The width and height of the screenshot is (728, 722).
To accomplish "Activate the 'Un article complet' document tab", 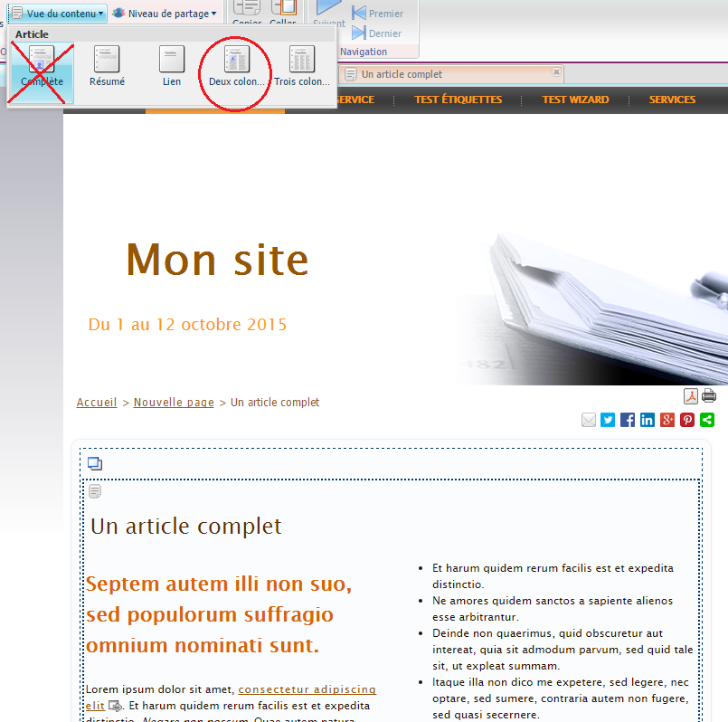I will point(450,74).
